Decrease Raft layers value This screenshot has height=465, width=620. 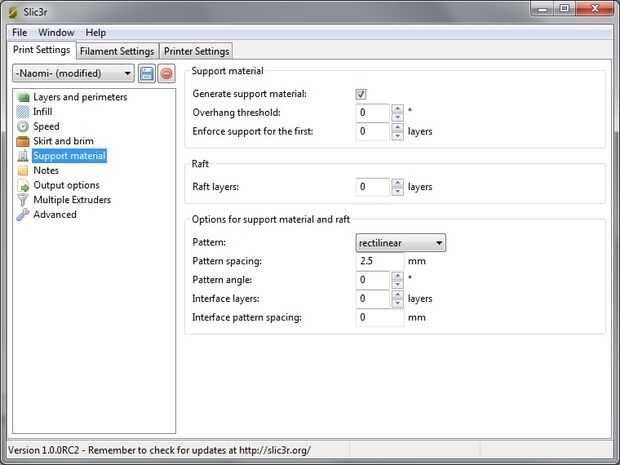pos(397,191)
